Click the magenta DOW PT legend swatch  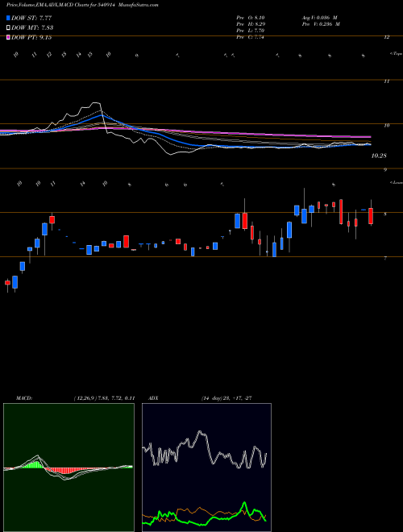coord(9,37)
